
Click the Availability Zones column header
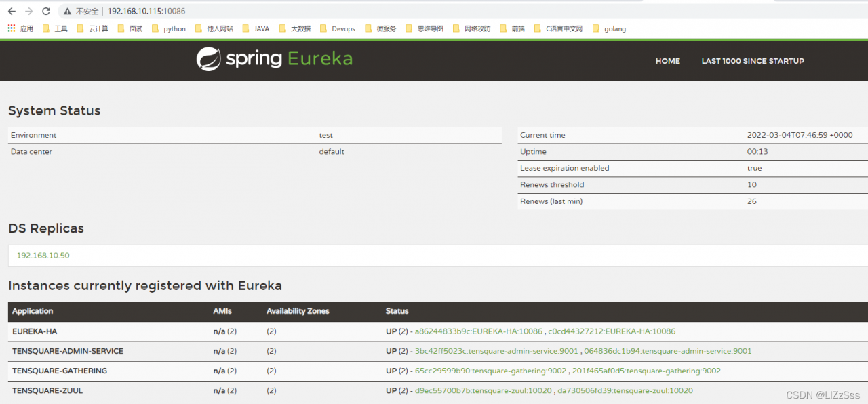point(298,311)
